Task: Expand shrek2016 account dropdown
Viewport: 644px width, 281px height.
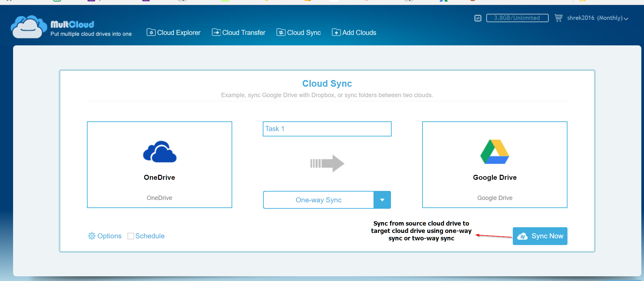Action: click(597, 18)
